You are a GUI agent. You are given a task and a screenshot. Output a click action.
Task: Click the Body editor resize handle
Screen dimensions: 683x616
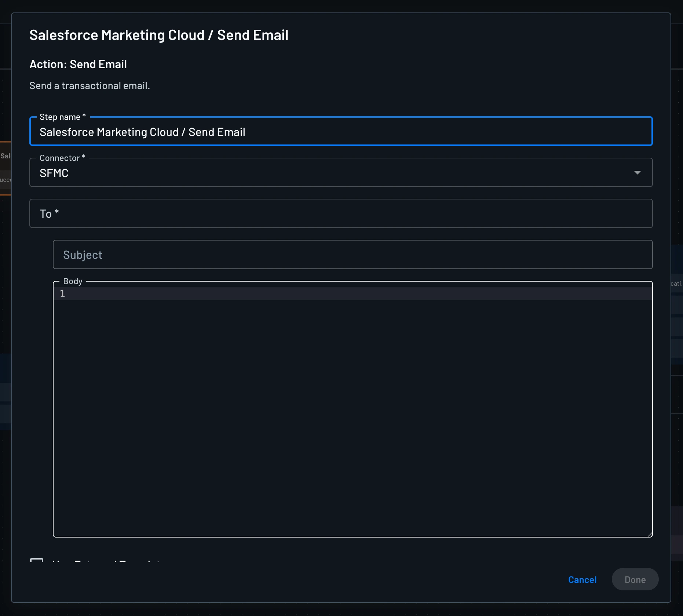[x=650, y=534]
